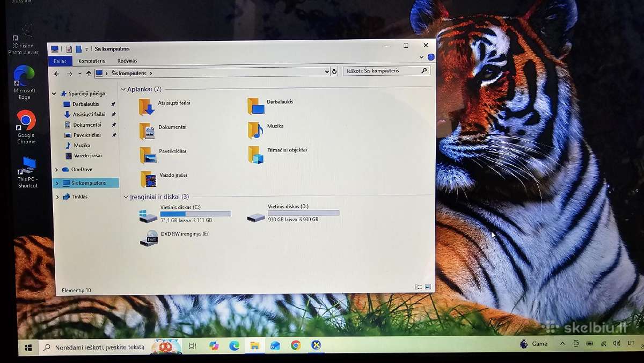Open the Rodymas ribbon tab

pos(127,61)
